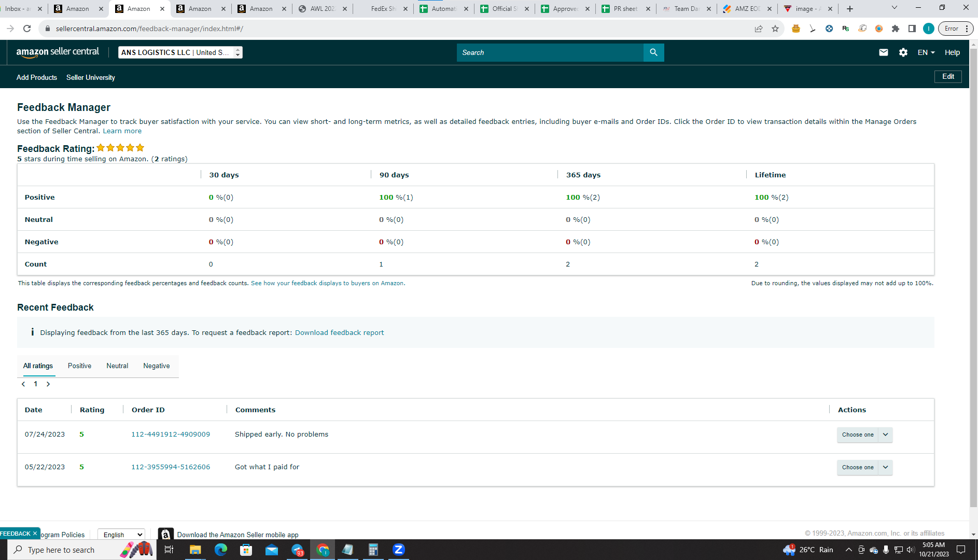Open the Seller Central messages envelope
This screenshot has width=978, height=560.
click(x=884, y=52)
